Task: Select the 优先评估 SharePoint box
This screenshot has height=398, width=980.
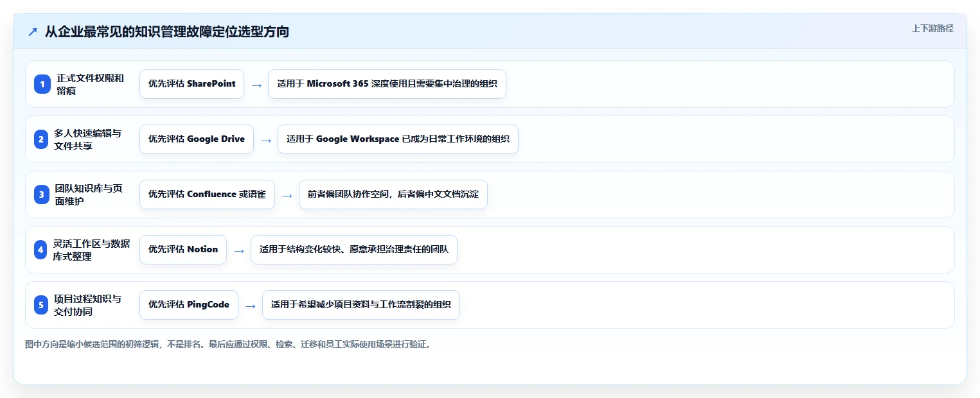Action: (192, 84)
